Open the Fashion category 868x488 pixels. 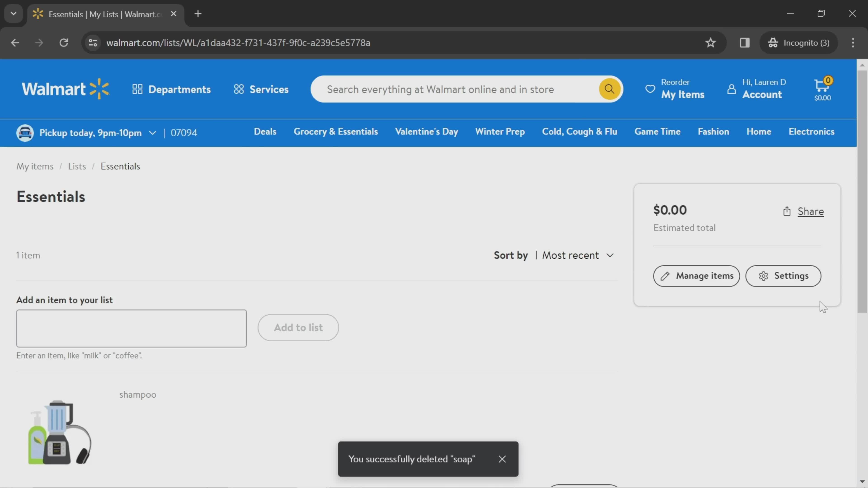(713, 132)
